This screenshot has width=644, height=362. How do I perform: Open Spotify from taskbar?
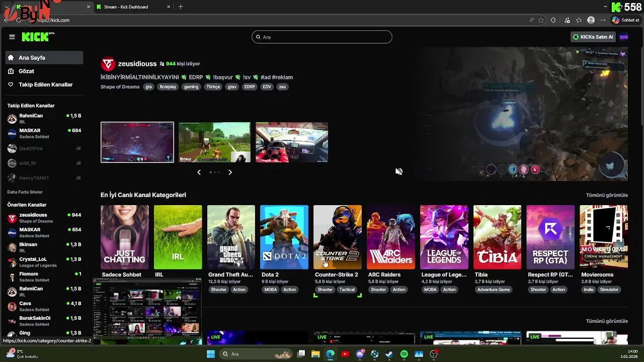click(x=404, y=354)
